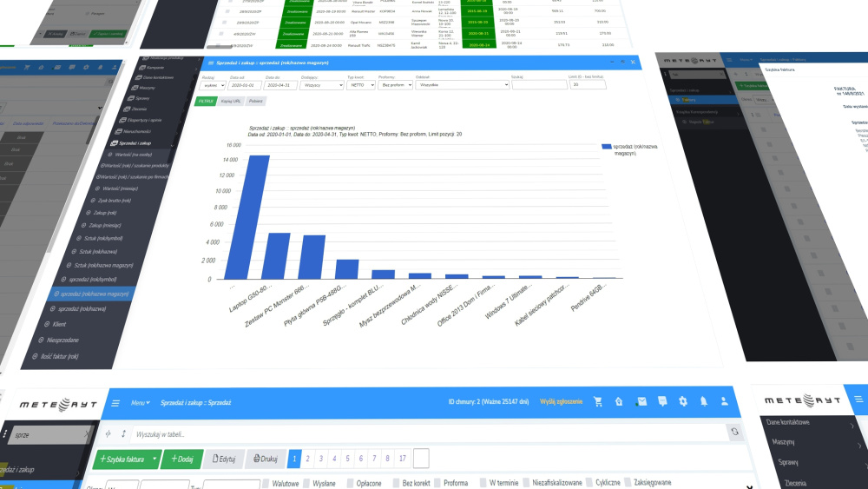Image resolution: width=868 pixels, height=489 pixels.
Task: Select sprzedaż (rok/nazwa magazyn) report
Action: [91, 294]
